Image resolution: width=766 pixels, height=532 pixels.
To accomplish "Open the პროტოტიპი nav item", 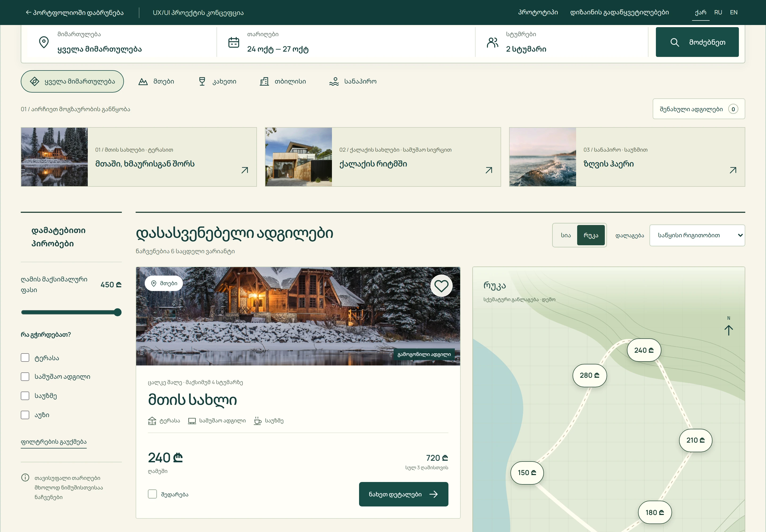I will [x=538, y=12].
